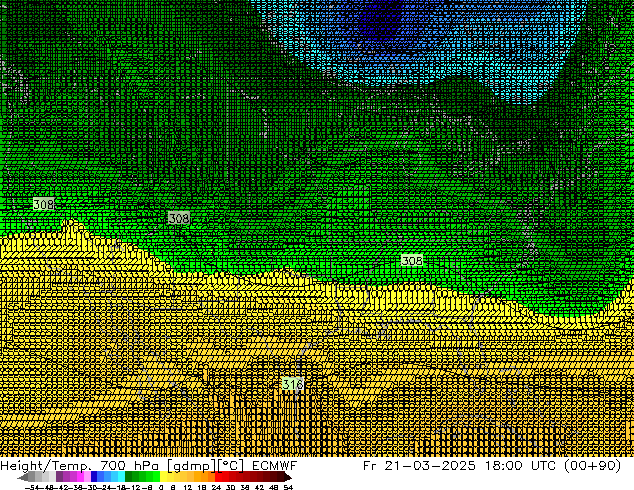Click the date 'Fr 21-03-2025'

pyautogui.click(x=419, y=466)
